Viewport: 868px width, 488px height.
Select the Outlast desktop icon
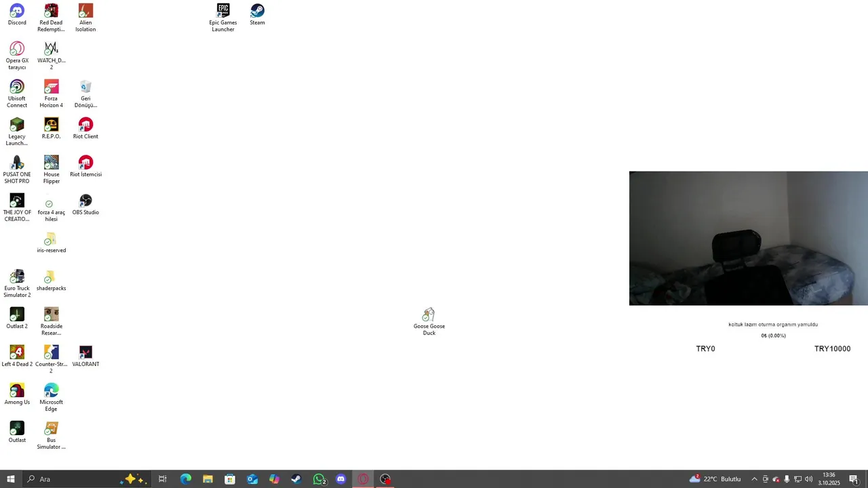(x=17, y=432)
